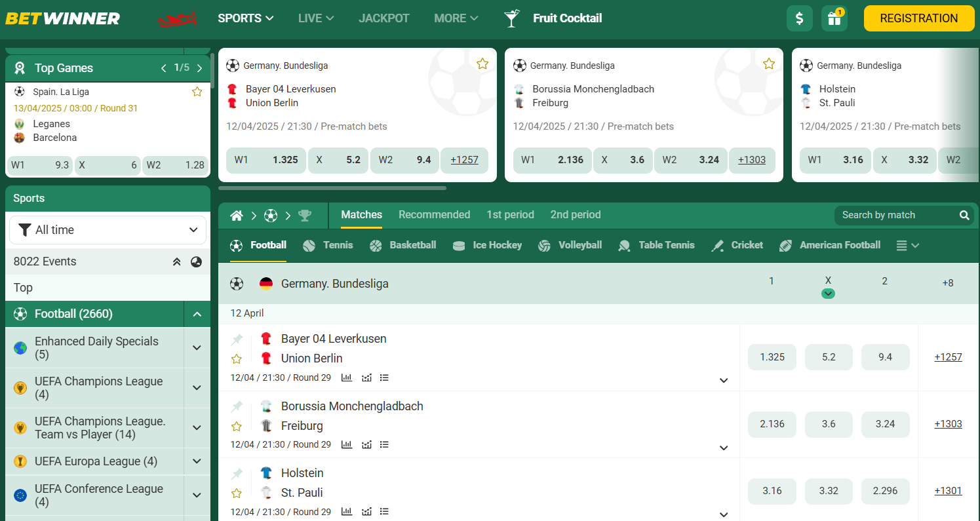Screen dimensions: 980x521
Task: Open the gift box bonuses icon
Action: click(x=834, y=18)
